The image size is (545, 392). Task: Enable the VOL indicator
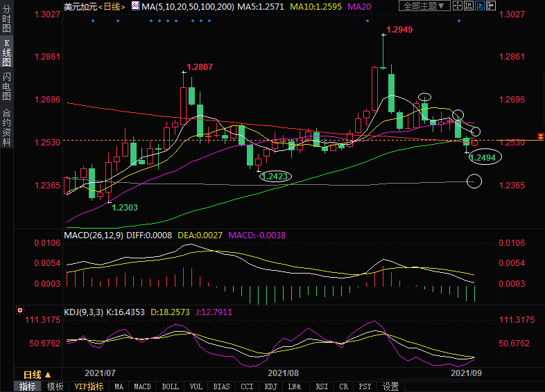[196, 386]
